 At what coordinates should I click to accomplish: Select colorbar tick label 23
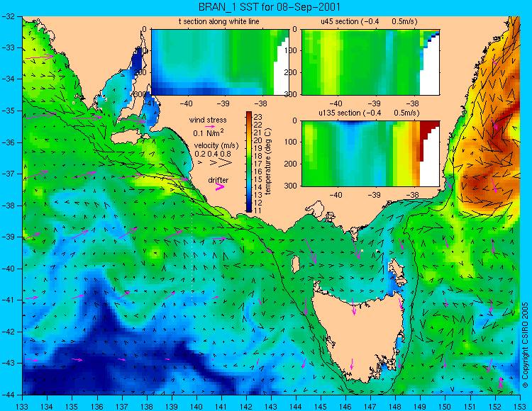258,117
